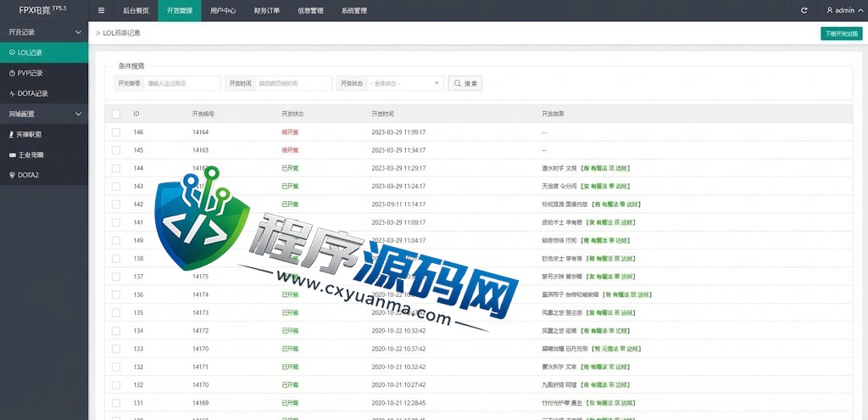
Task: Click the 英雄联盟 sidebar icon
Action: point(12,135)
